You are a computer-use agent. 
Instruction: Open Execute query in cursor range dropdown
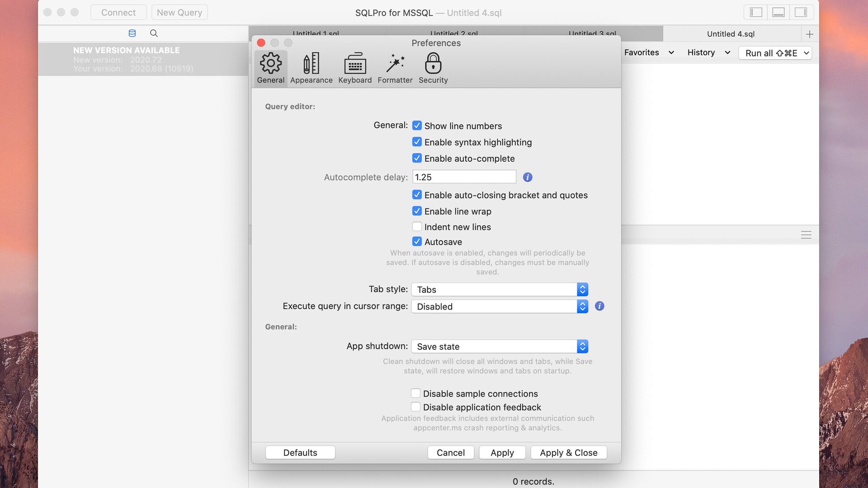click(x=500, y=306)
